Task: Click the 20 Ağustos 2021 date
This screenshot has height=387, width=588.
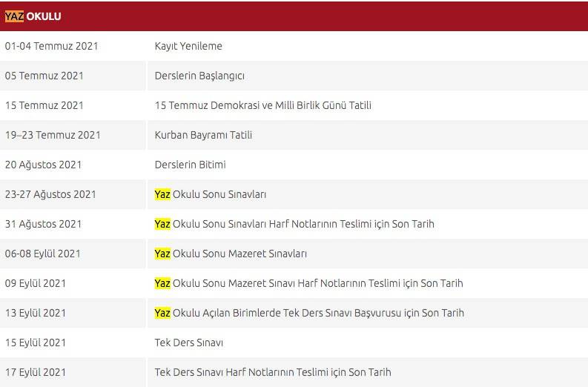Action: click(43, 165)
